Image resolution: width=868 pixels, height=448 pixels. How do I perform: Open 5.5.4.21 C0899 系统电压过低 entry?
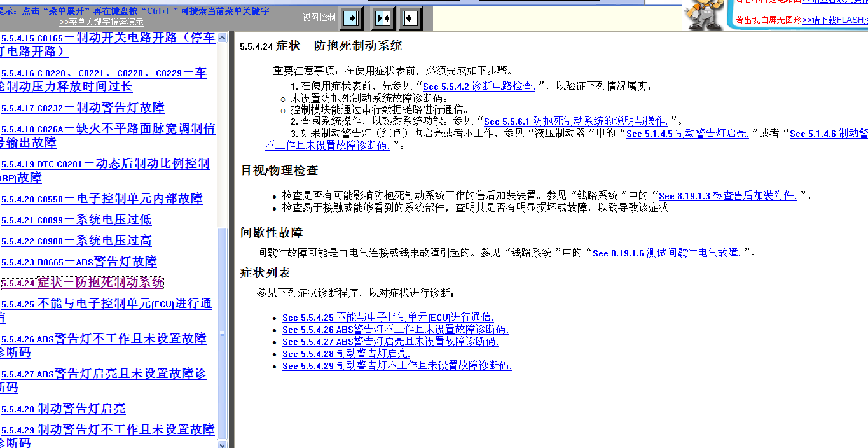(x=76, y=220)
